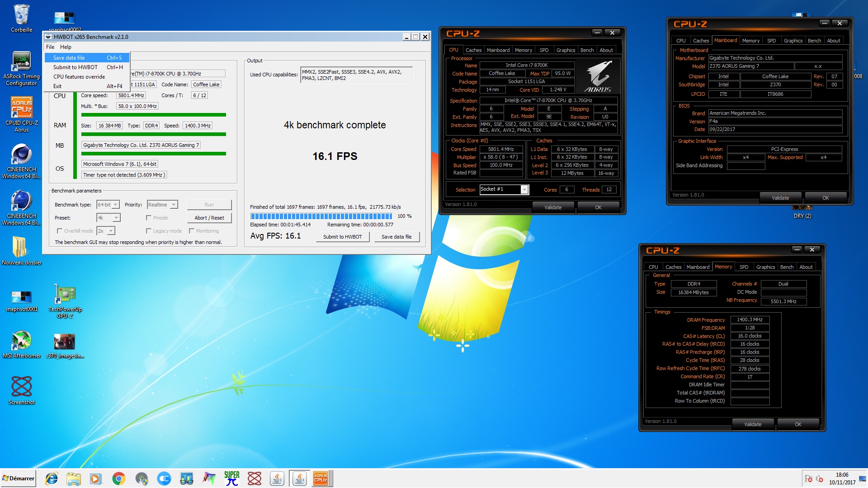The height and width of the screenshot is (488, 868).
Task: Select Save data file in File menu
Action: pyautogui.click(x=87, y=58)
